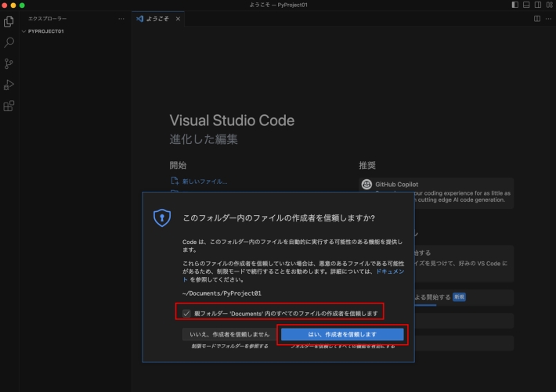The width and height of the screenshot is (556, 392).
Task: Click the split editor icon
Action: coord(537,19)
